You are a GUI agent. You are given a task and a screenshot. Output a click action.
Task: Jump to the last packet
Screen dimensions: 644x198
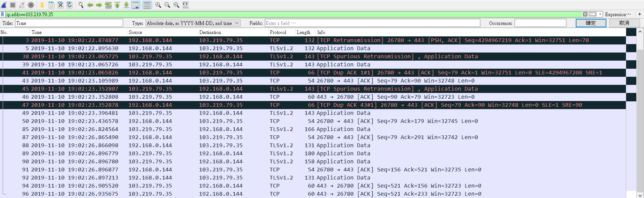(126, 5)
